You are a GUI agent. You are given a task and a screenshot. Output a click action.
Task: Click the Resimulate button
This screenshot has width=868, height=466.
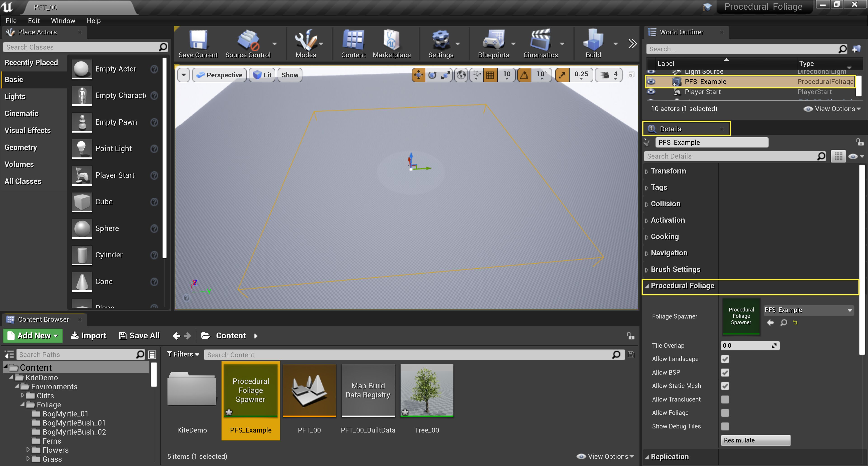[x=755, y=440]
